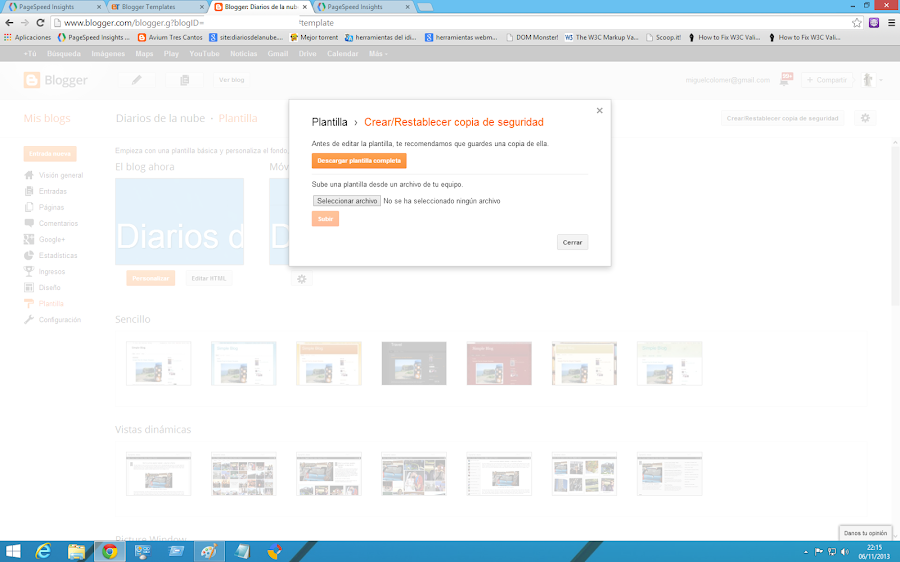The width and height of the screenshot is (900, 562).
Task: Click the orange Subir button
Action: tap(325, 219)
